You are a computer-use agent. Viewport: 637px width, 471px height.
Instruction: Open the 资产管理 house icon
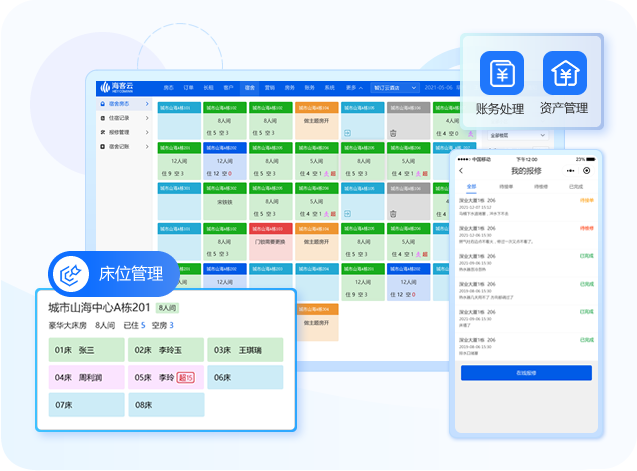coord(564,73)
